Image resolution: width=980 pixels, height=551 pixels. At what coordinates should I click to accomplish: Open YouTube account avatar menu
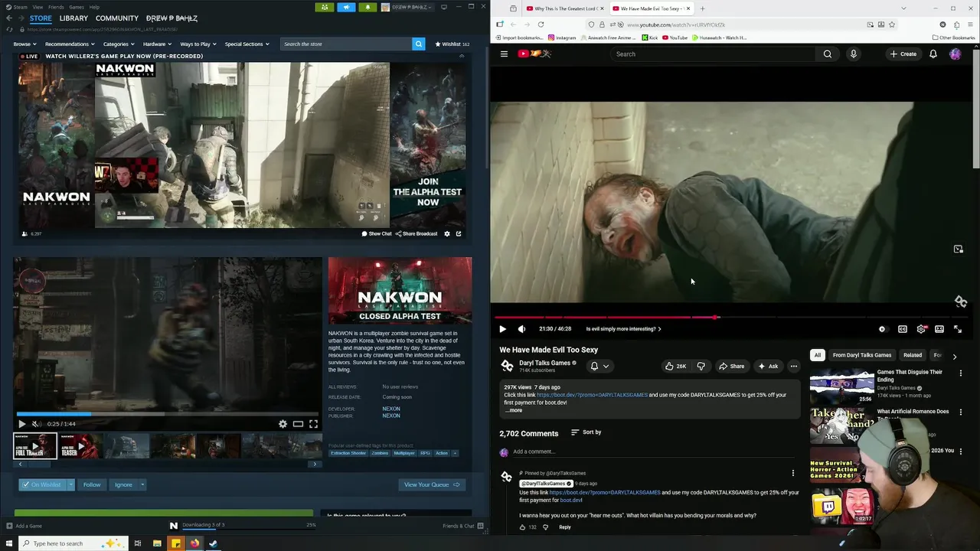pos(955,54)
